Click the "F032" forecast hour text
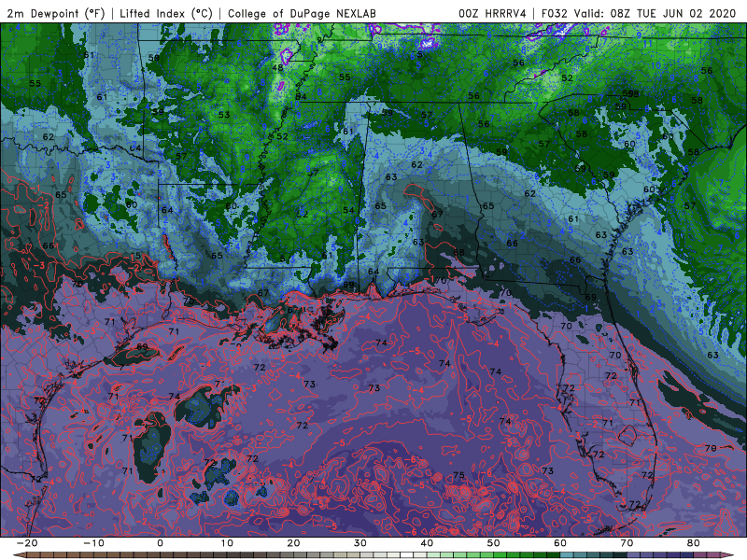This screenshot has width=747, height=560. point(555,13)
